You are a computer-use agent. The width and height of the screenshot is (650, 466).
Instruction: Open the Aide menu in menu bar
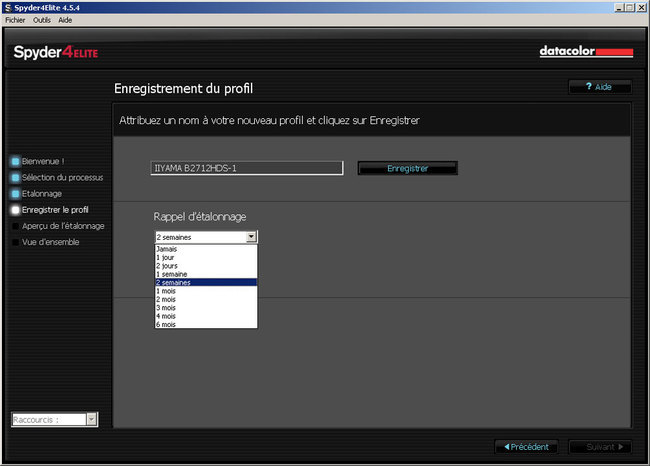click(65, 20)
